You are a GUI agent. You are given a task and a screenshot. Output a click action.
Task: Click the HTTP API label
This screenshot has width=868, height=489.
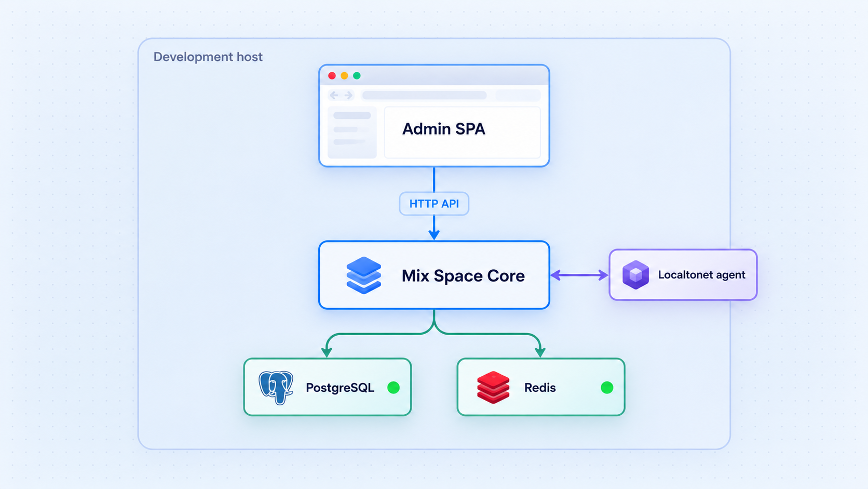[434, 204]
